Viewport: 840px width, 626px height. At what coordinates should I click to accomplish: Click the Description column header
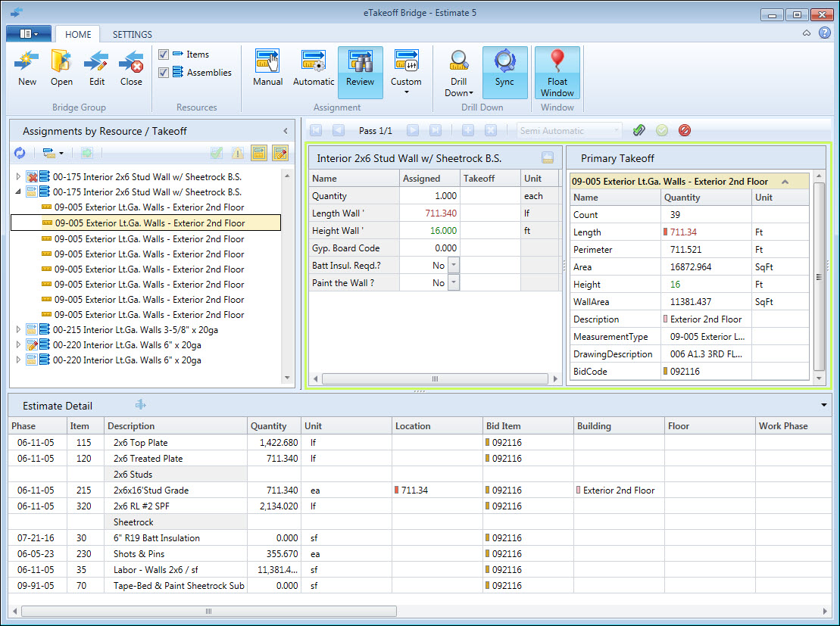click(131, 426)
